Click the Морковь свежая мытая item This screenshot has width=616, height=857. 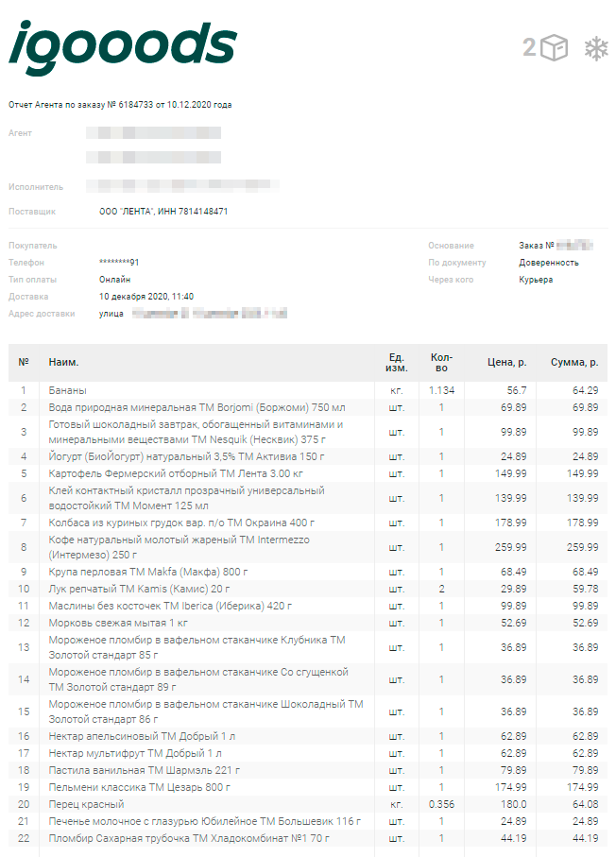click(118, 623)
